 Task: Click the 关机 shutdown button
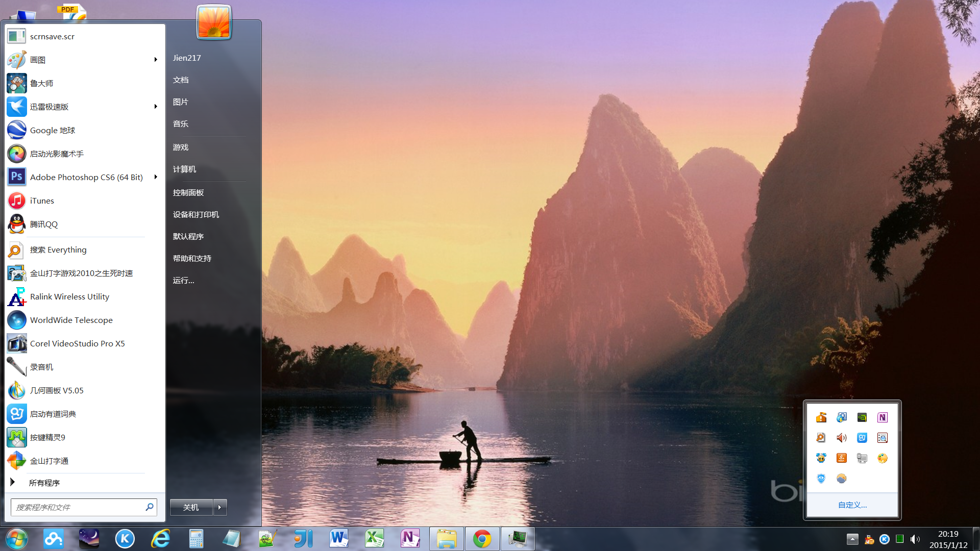[x=191, y=507]
